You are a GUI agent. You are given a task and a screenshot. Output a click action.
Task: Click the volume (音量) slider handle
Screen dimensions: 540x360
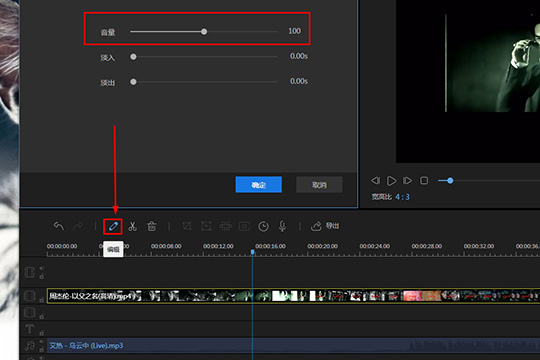[204, 32]
